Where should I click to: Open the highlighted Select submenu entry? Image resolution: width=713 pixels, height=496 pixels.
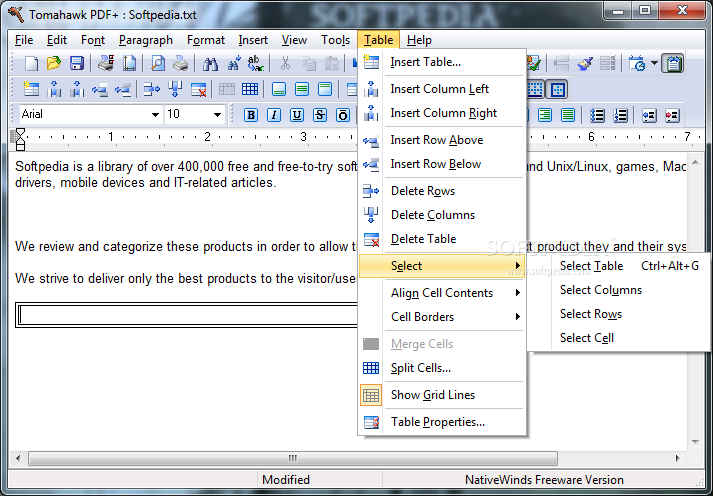(442, 266)
